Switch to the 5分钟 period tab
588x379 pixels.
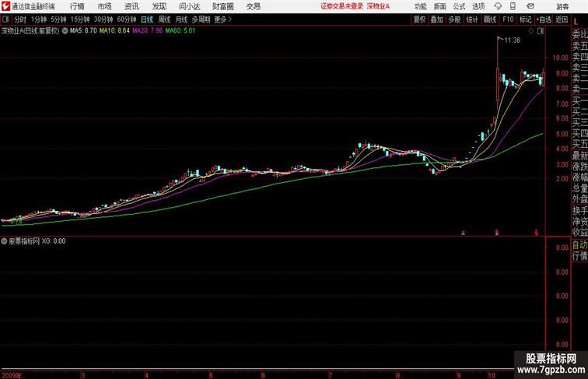(58, 19)
